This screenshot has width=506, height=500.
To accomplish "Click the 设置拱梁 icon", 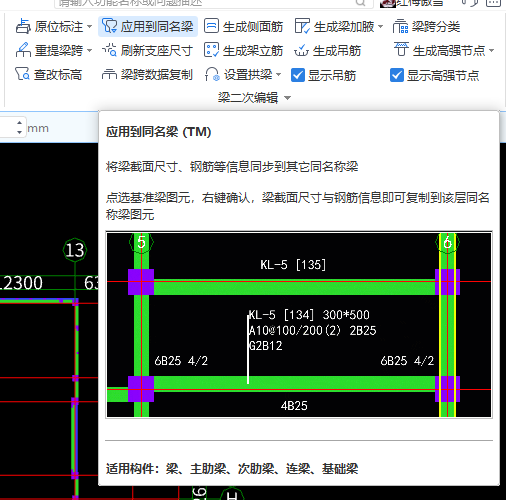I will [212, 74].
